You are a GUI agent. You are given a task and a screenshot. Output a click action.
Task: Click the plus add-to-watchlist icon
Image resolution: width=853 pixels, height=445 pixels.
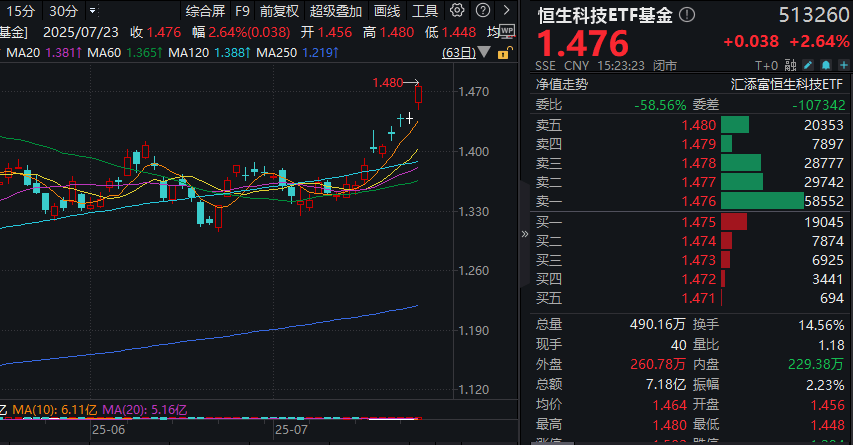coord(844,65)
